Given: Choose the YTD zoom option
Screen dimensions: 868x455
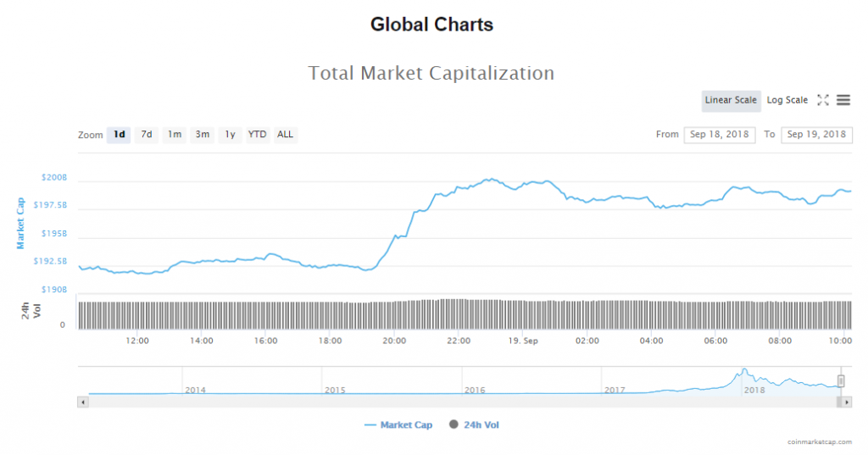Looking at the screenshot, I should pos(257,135).
